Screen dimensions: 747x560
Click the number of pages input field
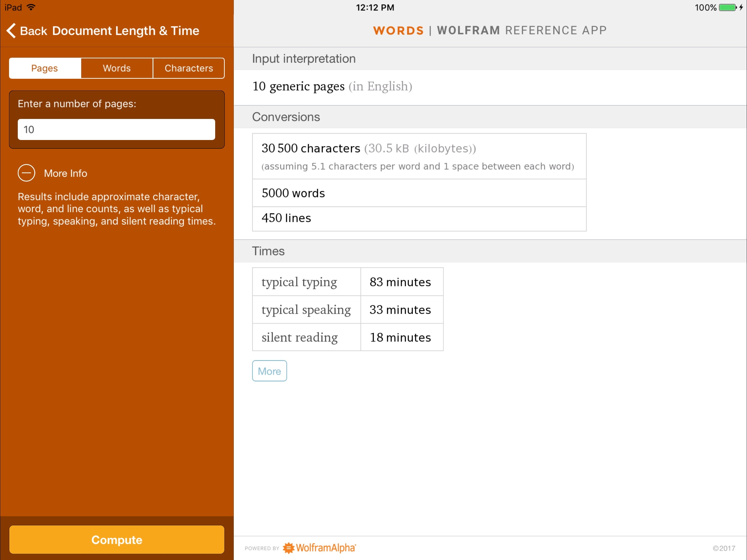[x=116, y=129]
